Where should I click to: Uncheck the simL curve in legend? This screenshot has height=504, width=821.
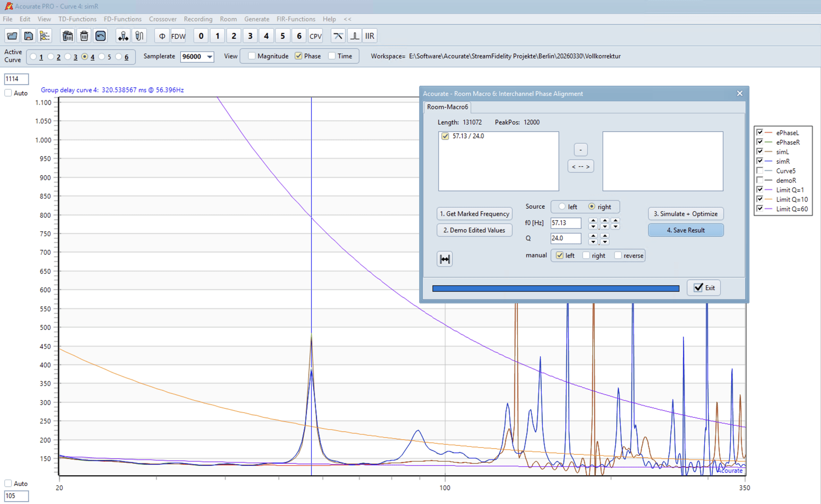pos(760,152)
